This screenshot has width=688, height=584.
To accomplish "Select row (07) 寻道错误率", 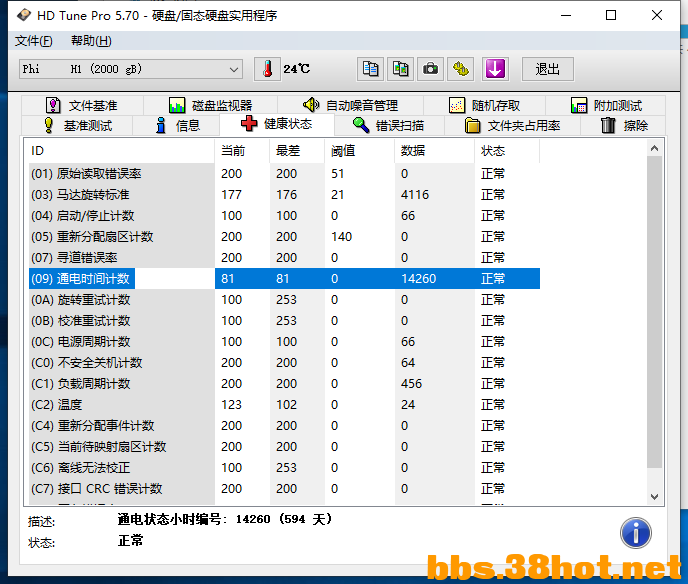I will point(284,258).
